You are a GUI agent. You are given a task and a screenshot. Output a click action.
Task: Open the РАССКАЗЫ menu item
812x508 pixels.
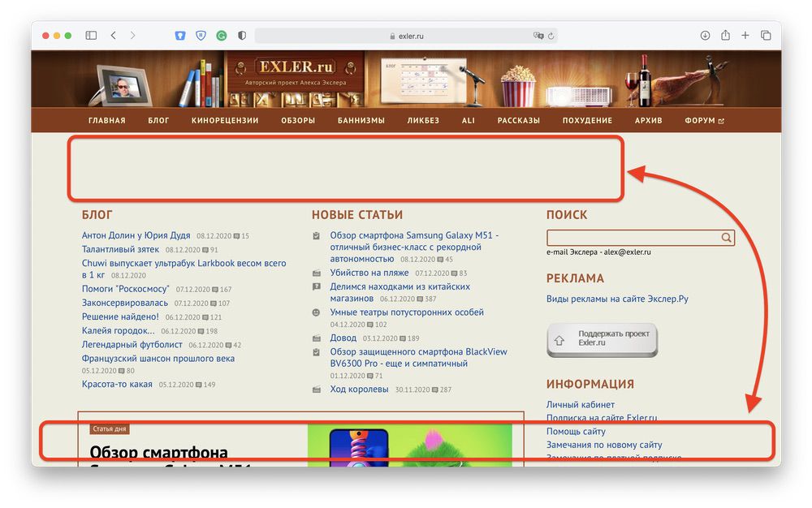tap(518, 121)
